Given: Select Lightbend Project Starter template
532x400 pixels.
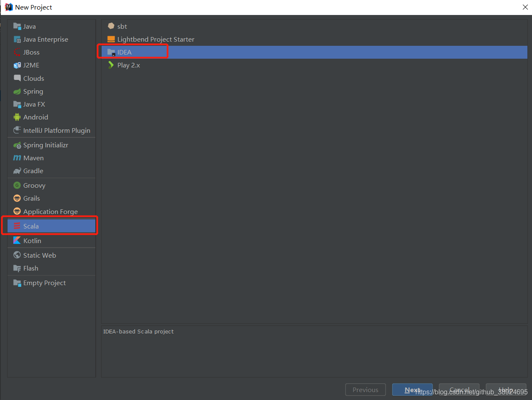Looking at the screenshot, I should pyautogui.click(x=314, y=39).
